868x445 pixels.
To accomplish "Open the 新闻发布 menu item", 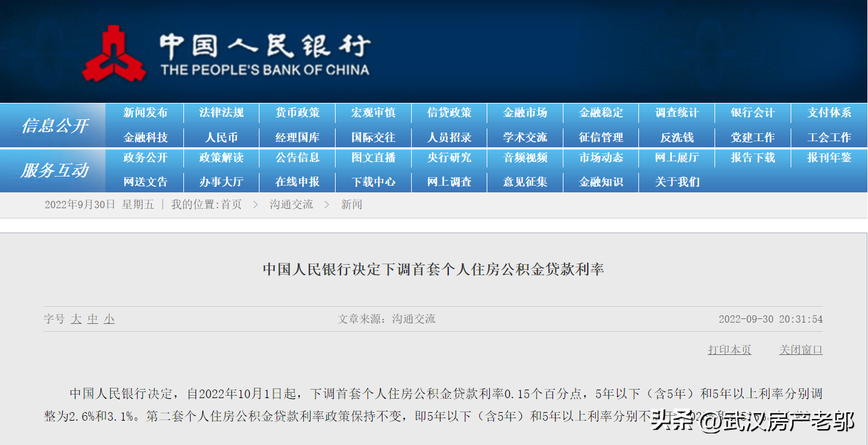I will click(x=145, y=113).
